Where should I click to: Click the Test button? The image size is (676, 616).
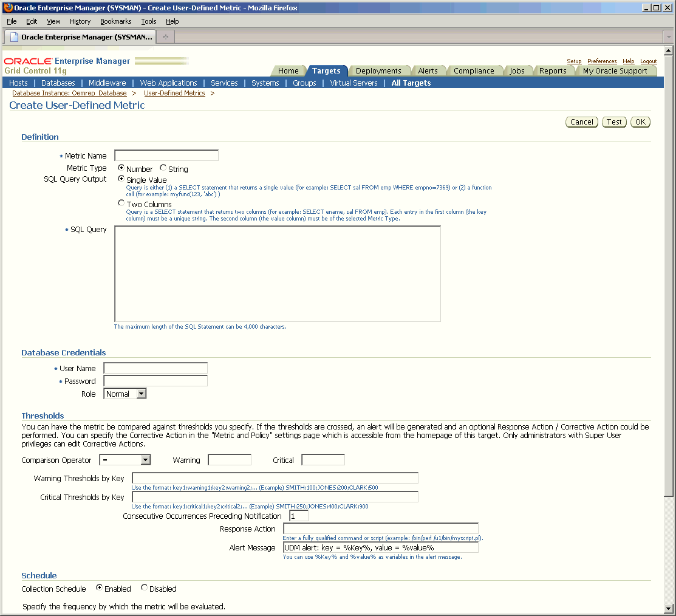[x=614, y=122]
